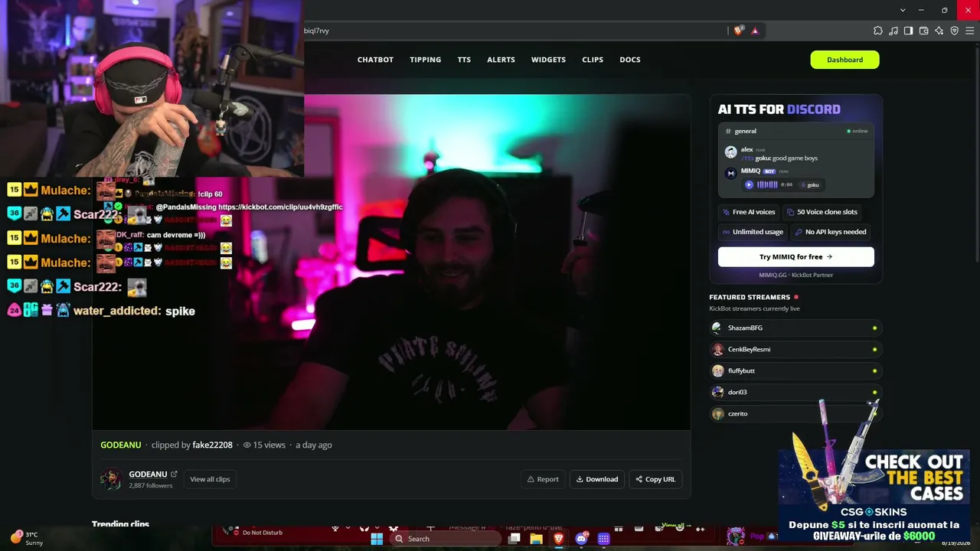Open the browser hamburger menu
Viewport: 980px width, 551px height.
[969, 31]
